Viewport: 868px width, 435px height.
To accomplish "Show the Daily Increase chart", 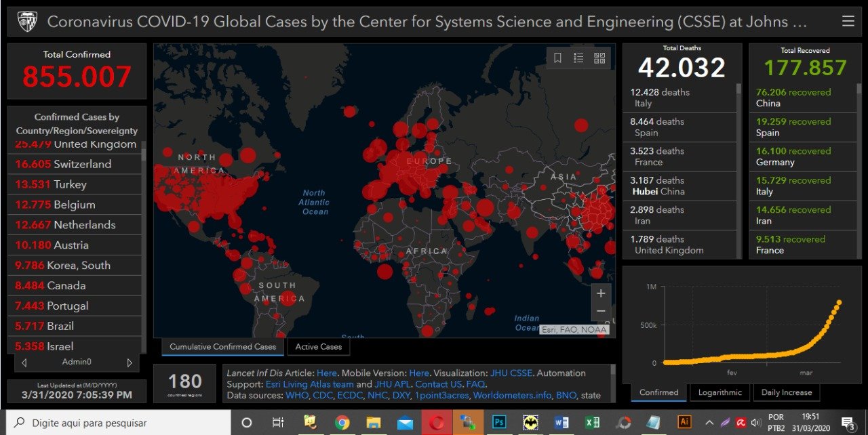I will tap(786, 392).
